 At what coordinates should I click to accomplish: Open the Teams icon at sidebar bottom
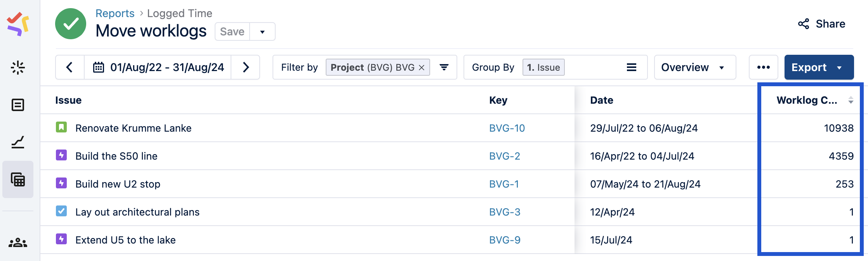[x=18, y=242]
